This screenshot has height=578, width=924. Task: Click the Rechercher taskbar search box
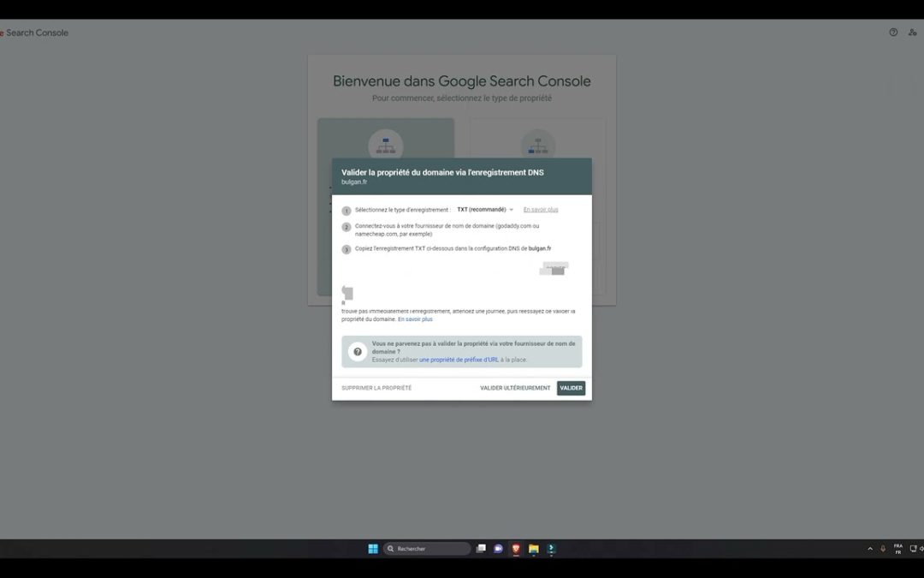click(x=427, y=549)
